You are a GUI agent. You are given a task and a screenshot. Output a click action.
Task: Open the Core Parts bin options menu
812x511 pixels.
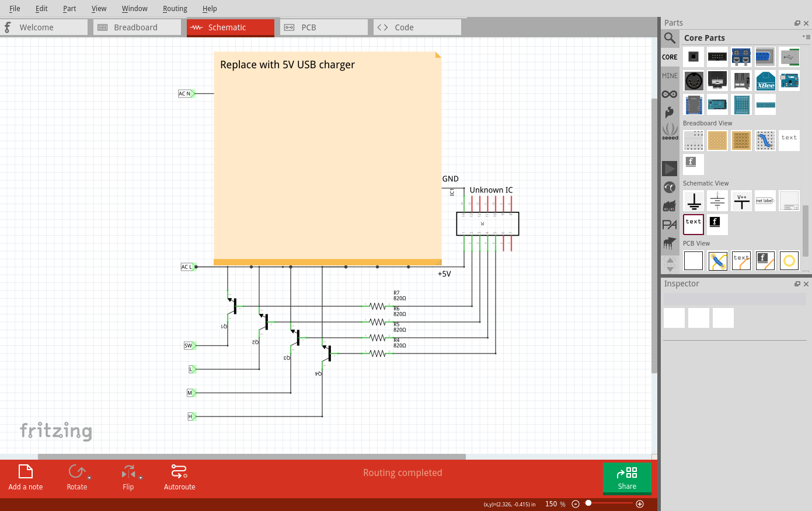tap(806, 37)
